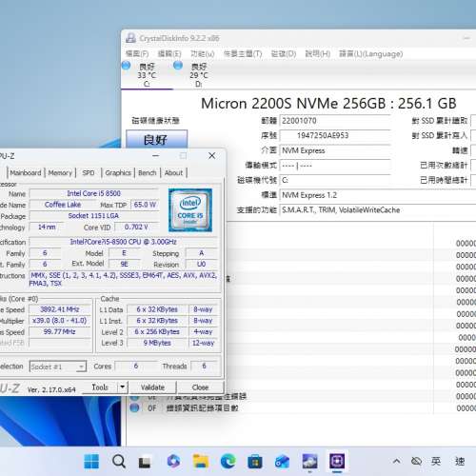Click the 9 MBytes Level 3 cache value
The image size is (476, 476).
tap(157, 343)
